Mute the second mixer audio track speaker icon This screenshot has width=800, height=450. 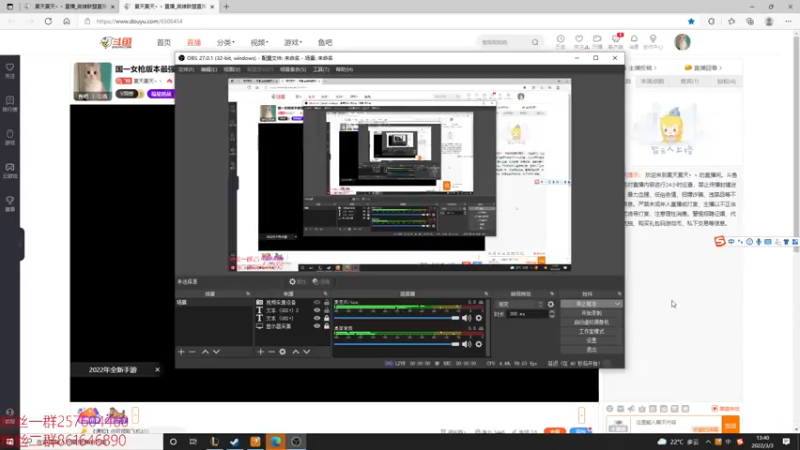(466, 344)
